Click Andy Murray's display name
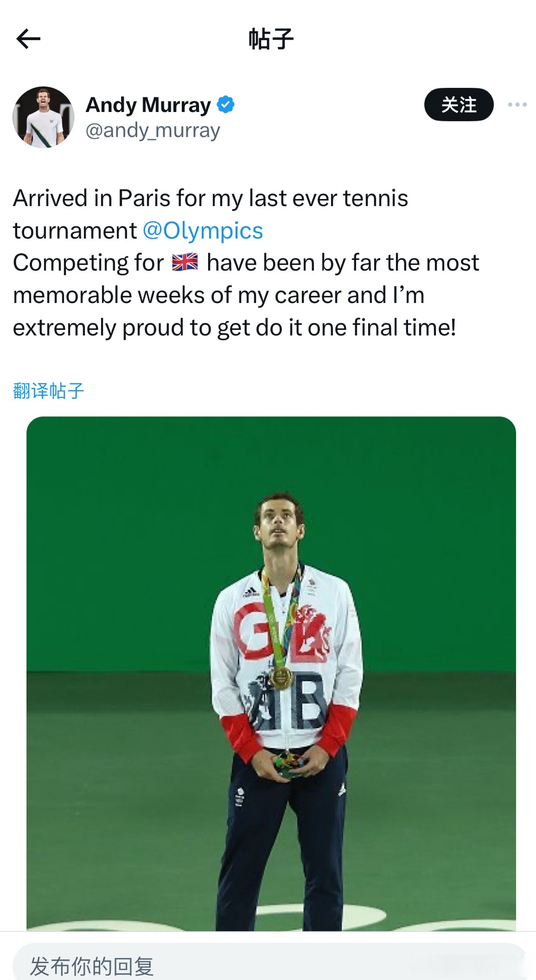536x980 pixels. click(x=149, y=104)
